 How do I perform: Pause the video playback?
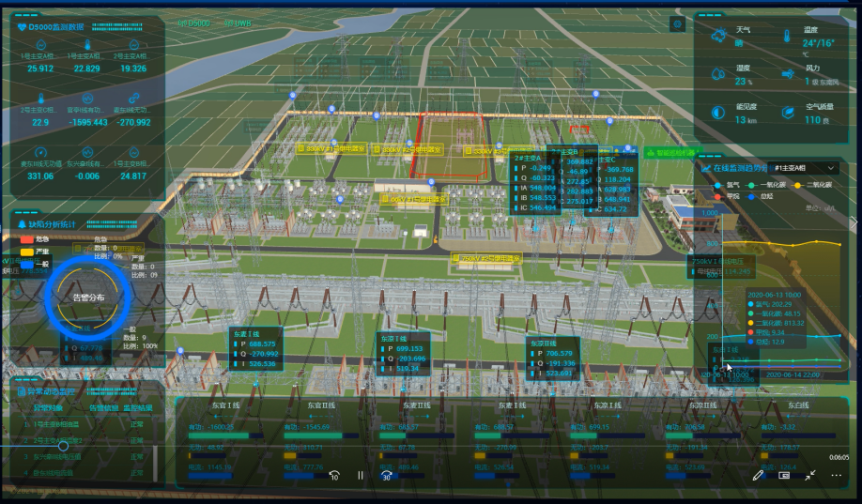[x=360, y=475]
